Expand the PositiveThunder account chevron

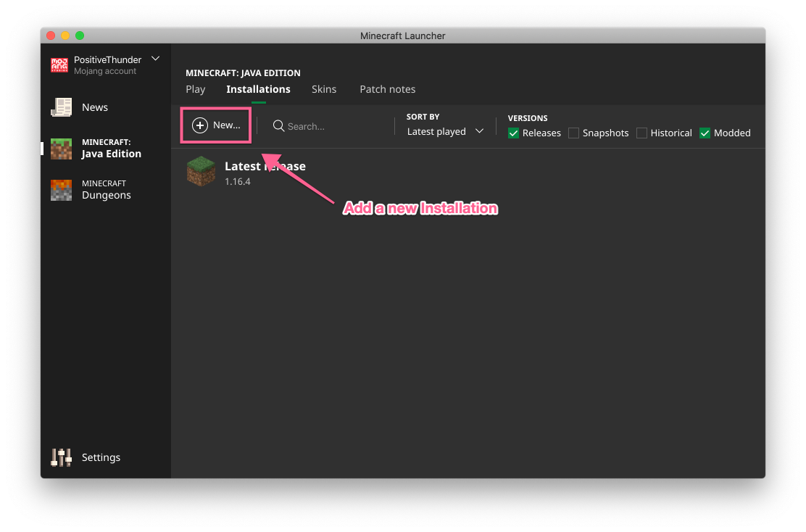pos(155,59)
